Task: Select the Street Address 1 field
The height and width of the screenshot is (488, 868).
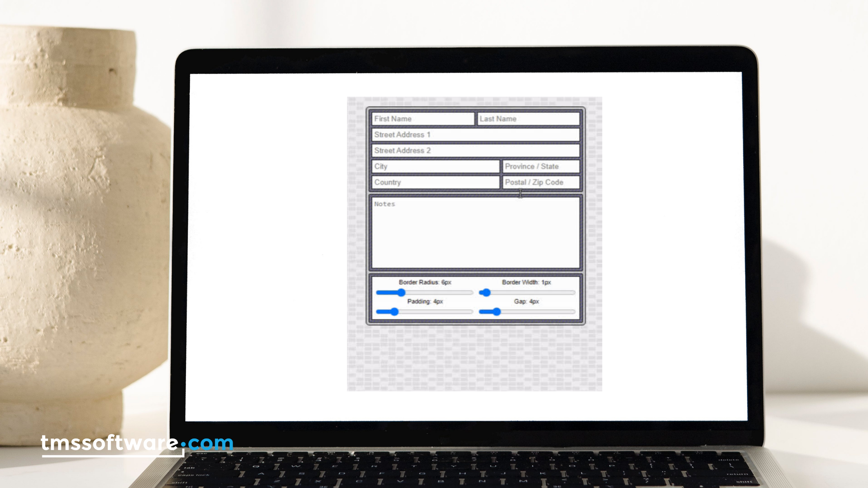Action: coord(475,135)
